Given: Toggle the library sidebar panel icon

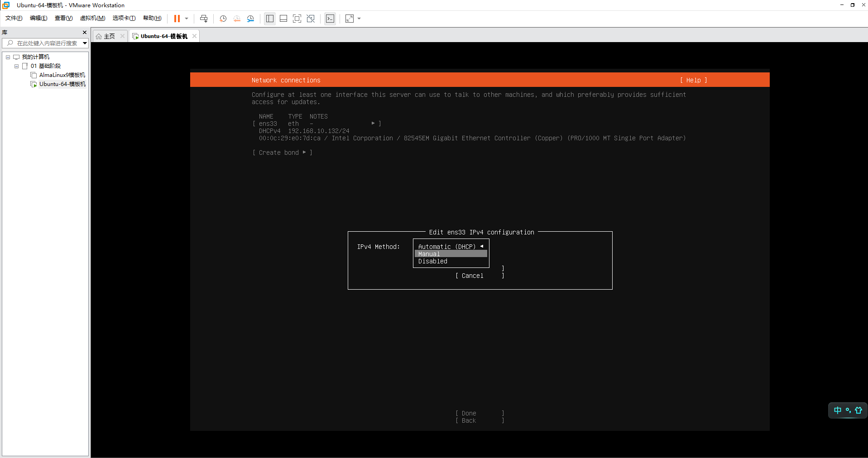Looking at the screenshot, I should 270,19.
